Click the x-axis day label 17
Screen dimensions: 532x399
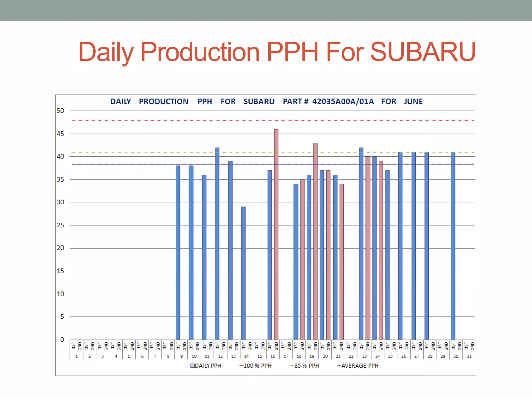click(x=286, y=356)
